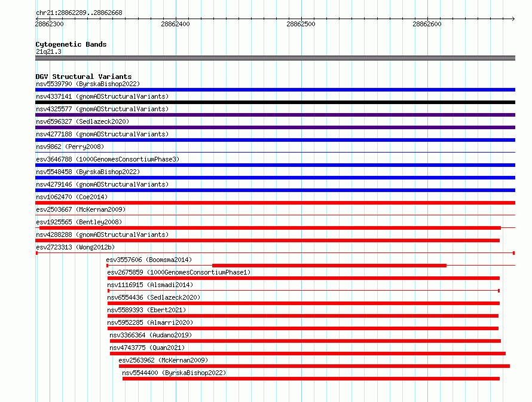Click the blue bar under nsv4277188
The image size is (532, 402).
click(x=275, y=140)
